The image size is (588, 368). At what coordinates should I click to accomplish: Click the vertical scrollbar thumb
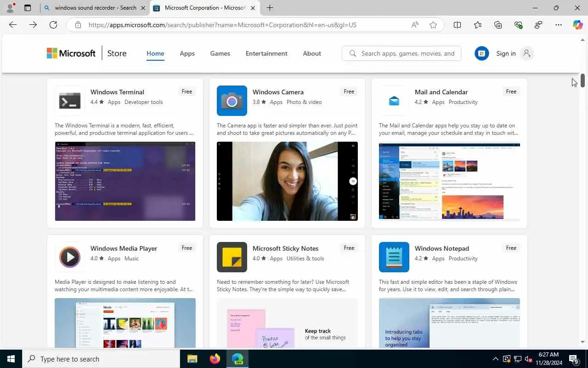click(582, 80)
